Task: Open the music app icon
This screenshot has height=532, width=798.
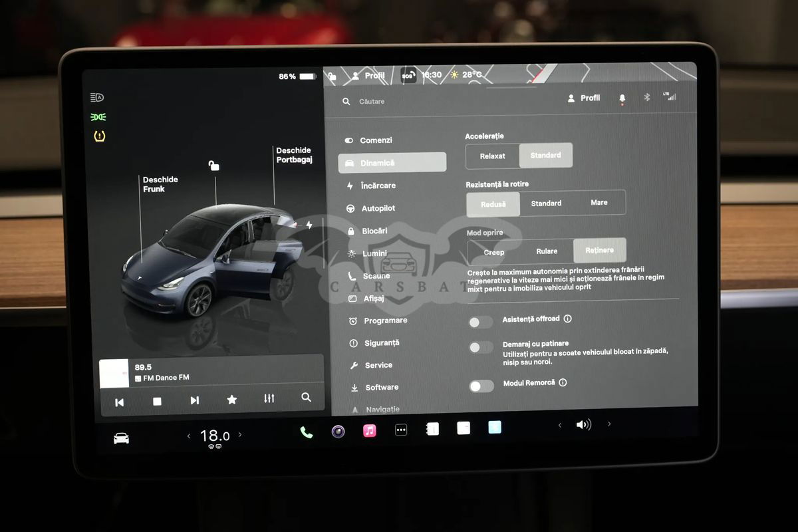Action: [370, 430]
